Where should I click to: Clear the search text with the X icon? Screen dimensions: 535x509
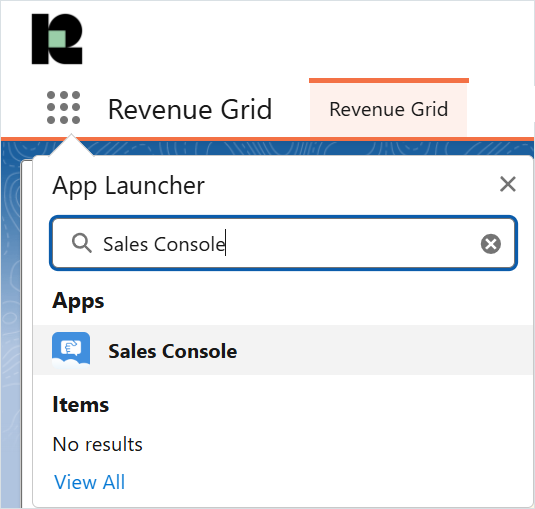(491, 244)
